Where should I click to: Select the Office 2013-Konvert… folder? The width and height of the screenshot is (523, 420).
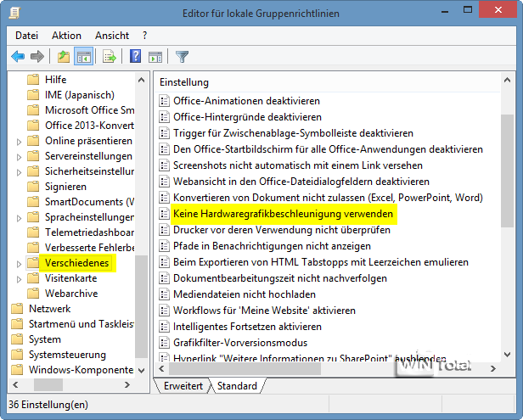click(89, 126)
